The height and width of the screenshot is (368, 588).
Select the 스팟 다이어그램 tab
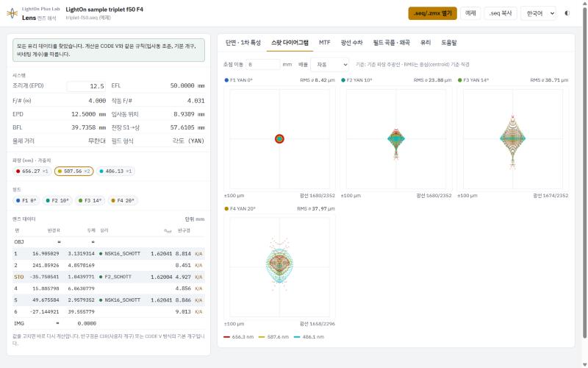(290, 43)
